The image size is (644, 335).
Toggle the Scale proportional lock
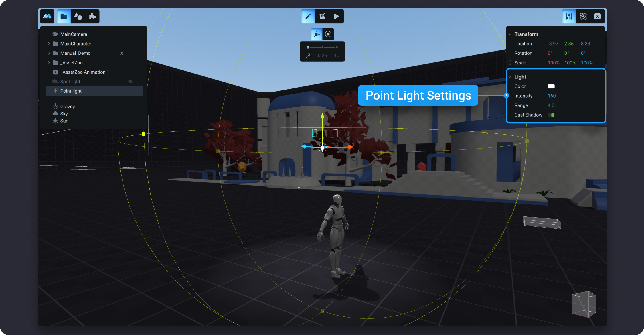coord(510,63)
